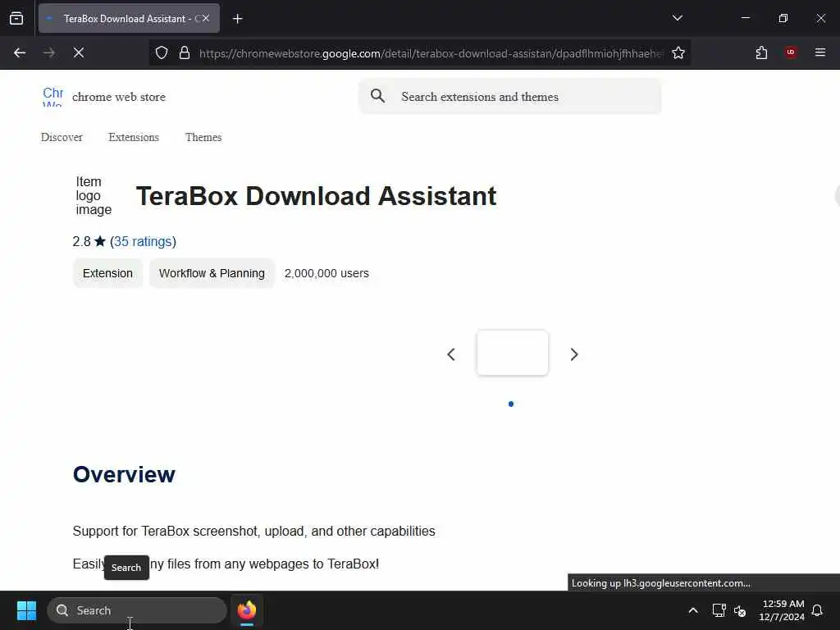840x630 pixels.
Task: Open the Firefox application hamburger menu
Action: click(x=820, y=52)
